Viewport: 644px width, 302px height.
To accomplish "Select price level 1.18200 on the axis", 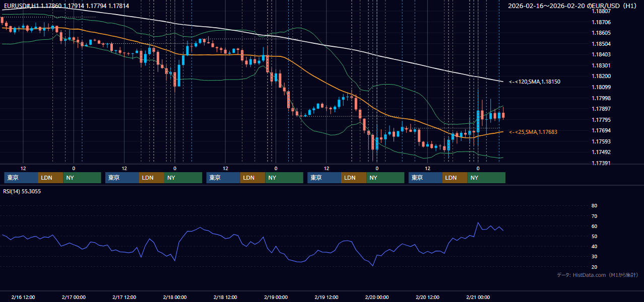I will (x=601, y=76).
